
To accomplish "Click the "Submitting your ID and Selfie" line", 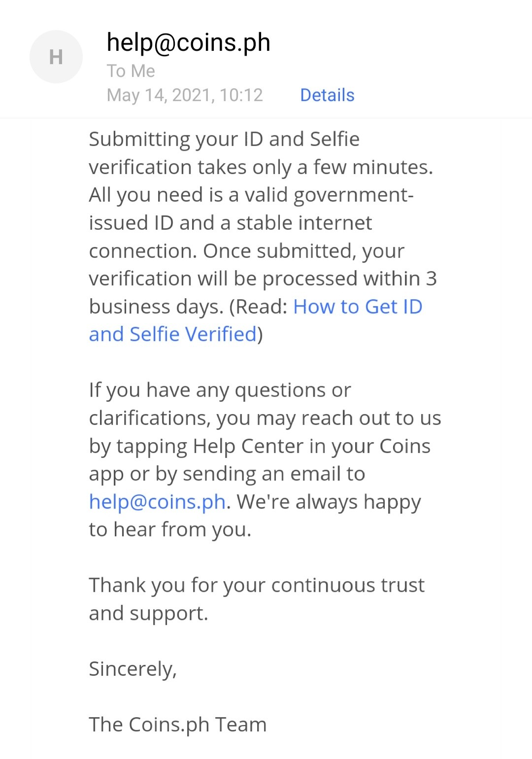I will [224, 139].
